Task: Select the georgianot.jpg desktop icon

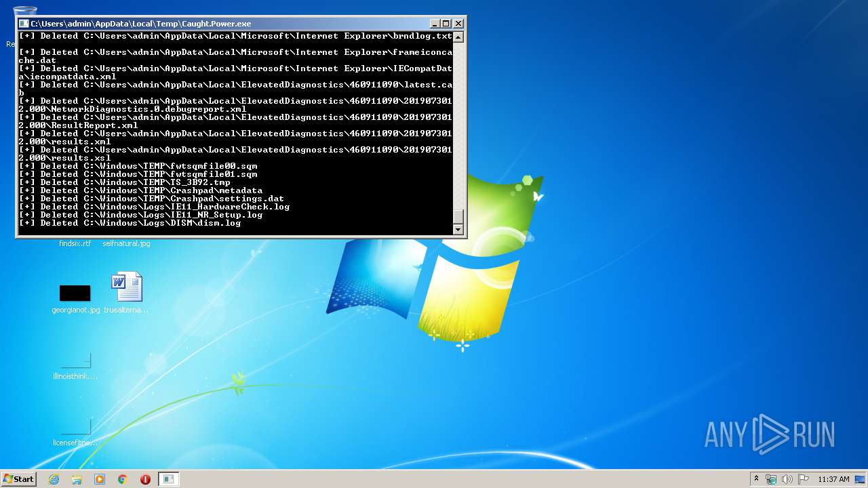Action: coord(75,298)
